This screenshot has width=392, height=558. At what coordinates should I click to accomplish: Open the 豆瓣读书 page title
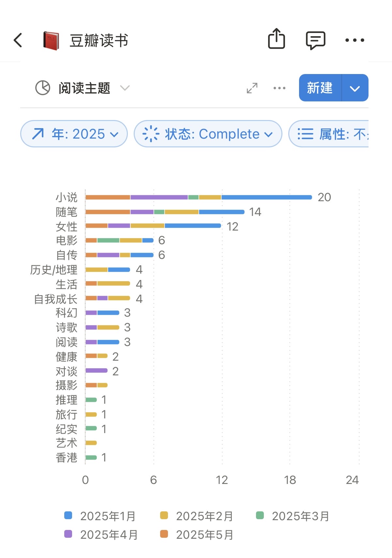click(99, 41)
